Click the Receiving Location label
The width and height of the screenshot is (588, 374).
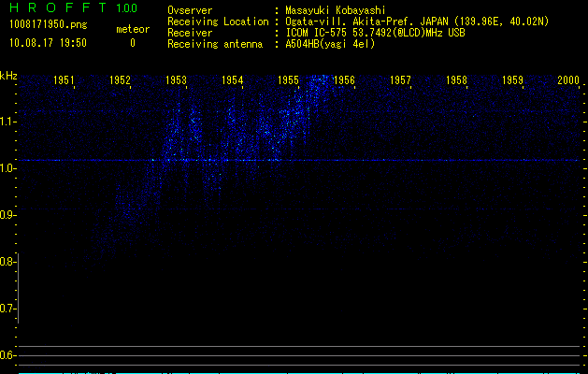tap(218, 22)
